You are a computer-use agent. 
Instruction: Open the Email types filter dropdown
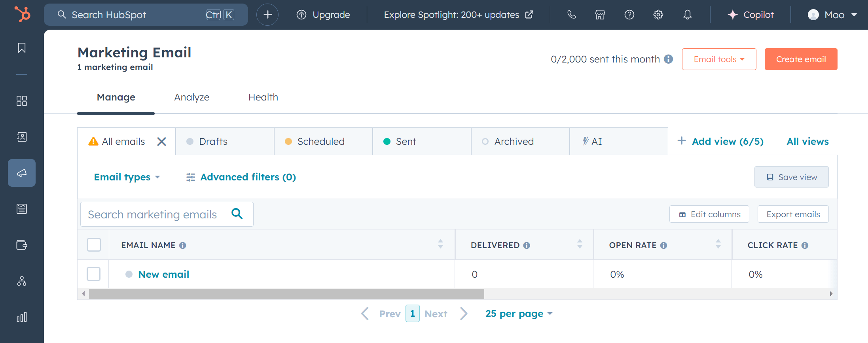127,177
